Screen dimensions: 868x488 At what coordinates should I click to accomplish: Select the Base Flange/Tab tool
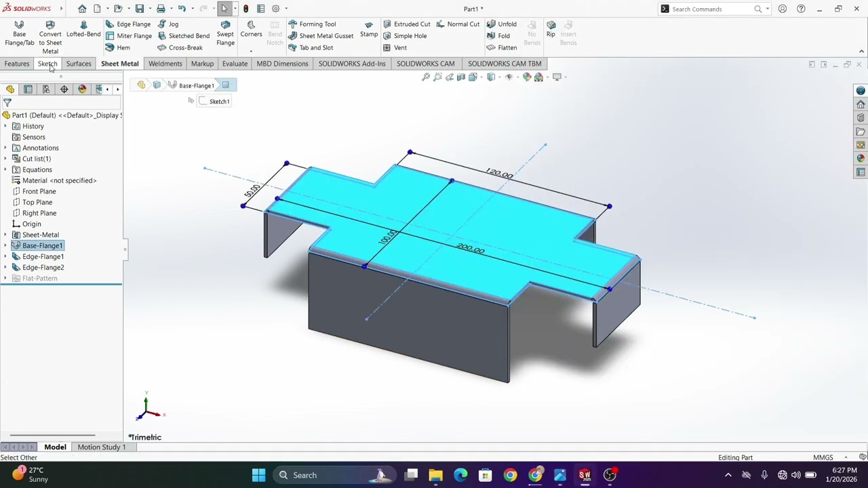(x=19, y=33)
